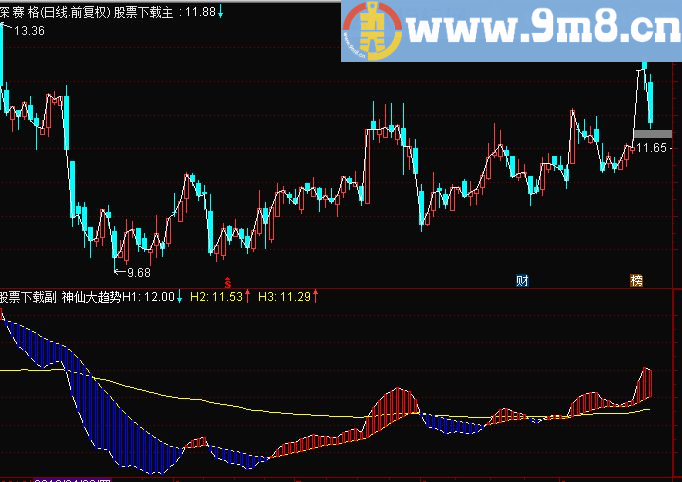Click the 9.68 low price label
Image resolution: width=682 pixels, height=482 pixels.
click(139, 273)
